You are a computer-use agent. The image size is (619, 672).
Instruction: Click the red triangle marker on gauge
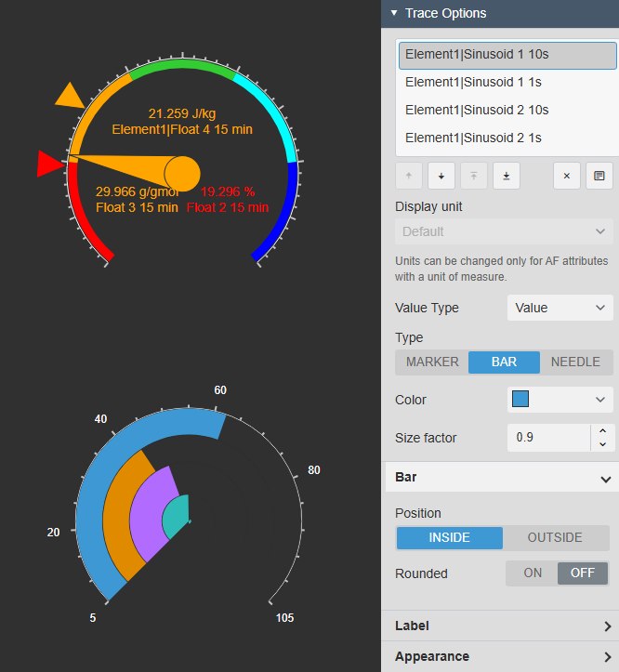click(48, 164)
